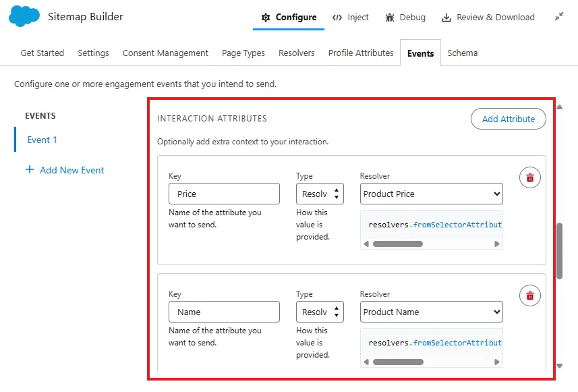This screenshot has height=392, width=578.
Task: Click the Name resolver code horizontal scrollbar thumb
Action: 398,362
